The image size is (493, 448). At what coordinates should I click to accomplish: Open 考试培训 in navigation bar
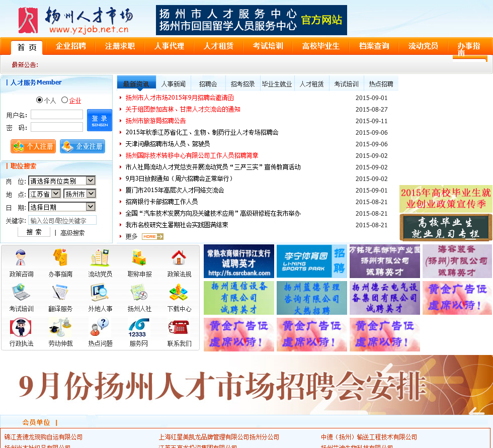(x=268, y=46)
